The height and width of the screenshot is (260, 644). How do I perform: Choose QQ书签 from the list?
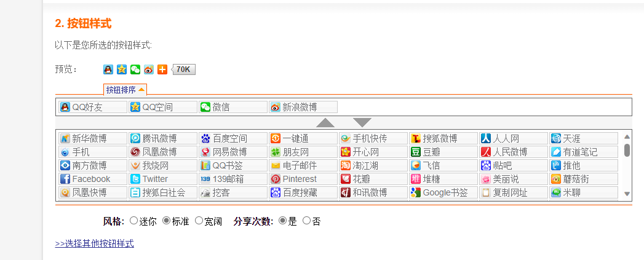tap(233, 165)
